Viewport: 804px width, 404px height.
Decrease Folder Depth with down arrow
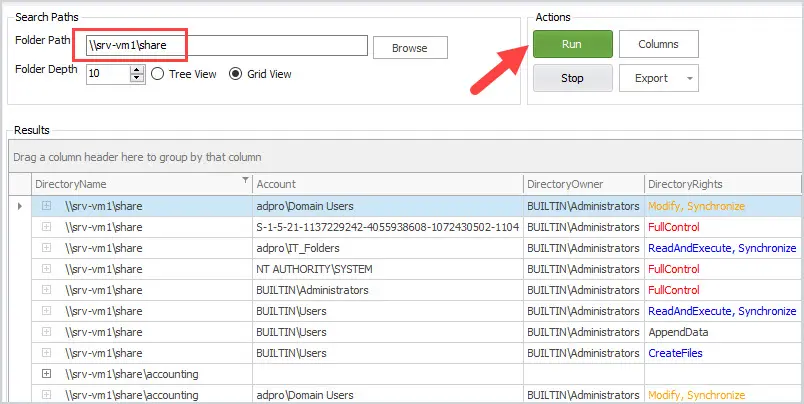coord(136,78)
